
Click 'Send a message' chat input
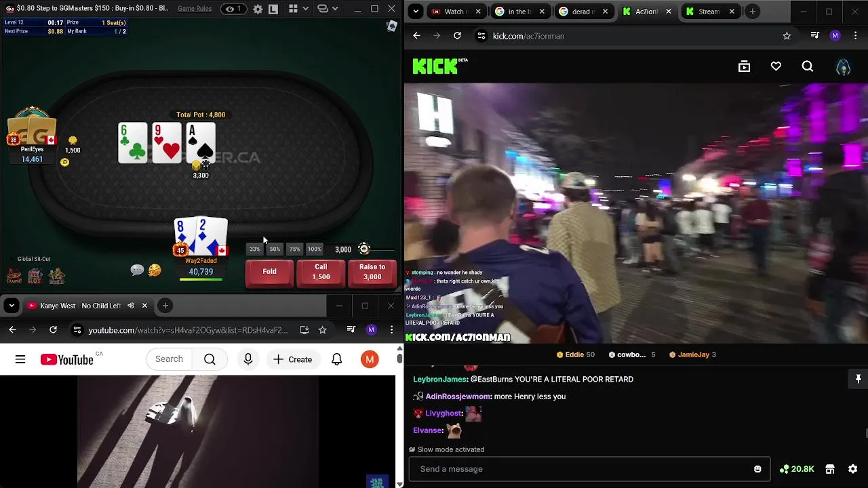(589, 469)
